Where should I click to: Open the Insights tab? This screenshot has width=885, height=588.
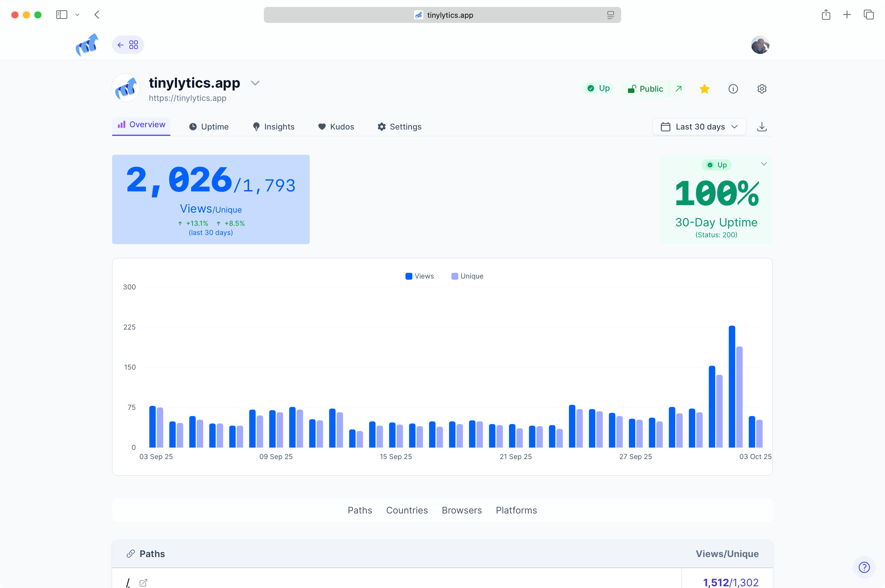274,127
